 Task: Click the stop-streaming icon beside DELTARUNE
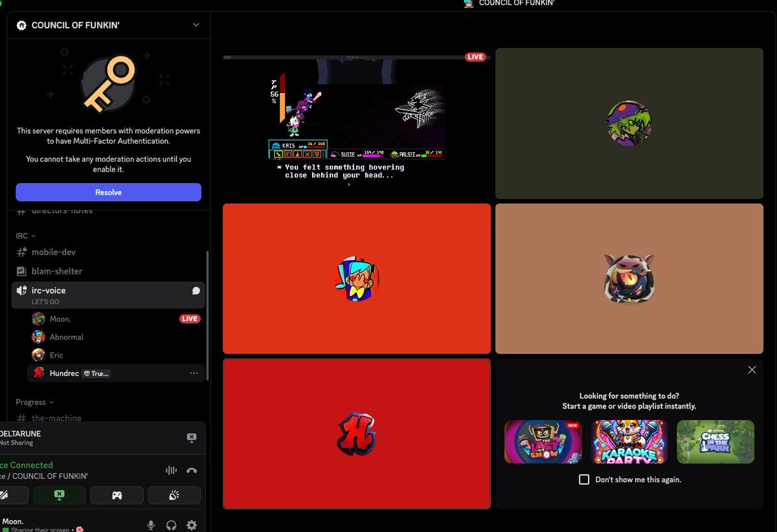coord(191,438)
